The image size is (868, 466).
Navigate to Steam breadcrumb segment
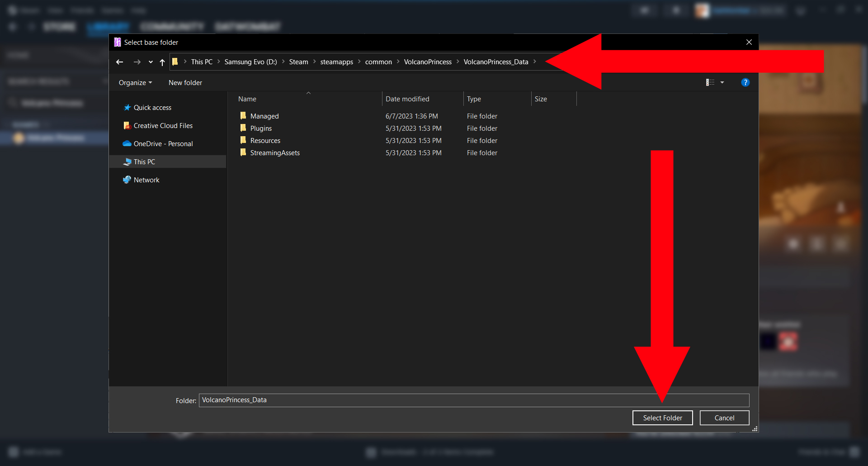pos(298,62)
